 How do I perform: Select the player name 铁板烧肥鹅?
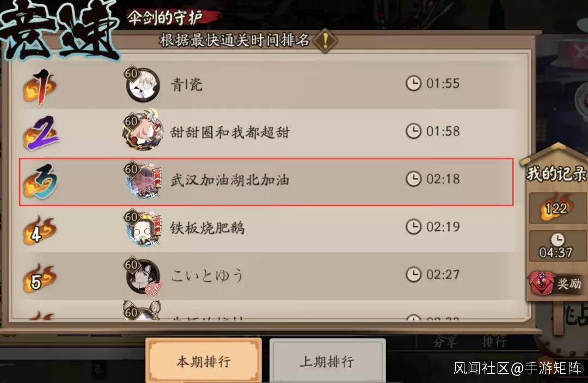pos(207,227)
